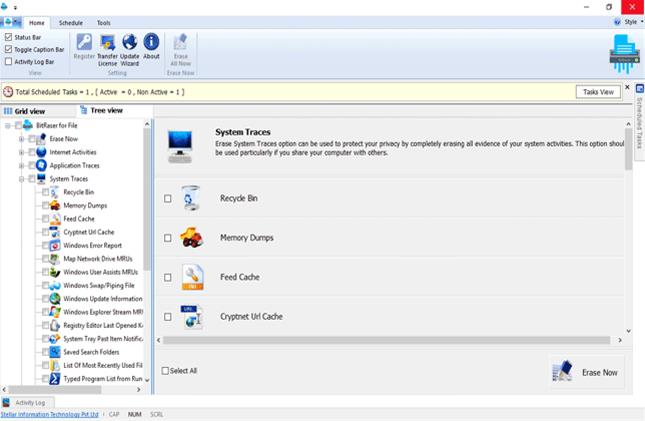Open the About information icon

point(151,42)
